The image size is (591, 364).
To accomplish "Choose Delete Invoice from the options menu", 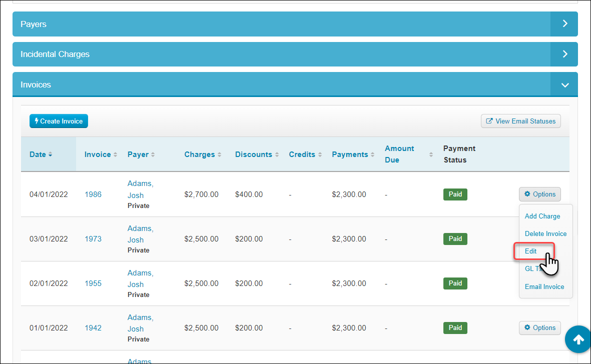I will (x=545, y=234).
